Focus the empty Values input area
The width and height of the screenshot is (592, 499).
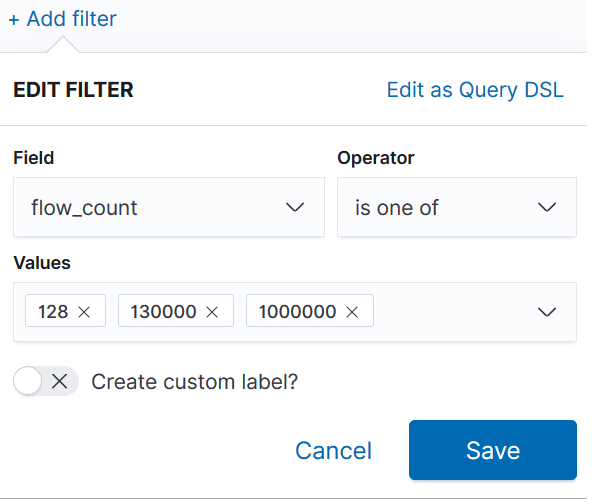pyautogui.click(x=453, y=312)
